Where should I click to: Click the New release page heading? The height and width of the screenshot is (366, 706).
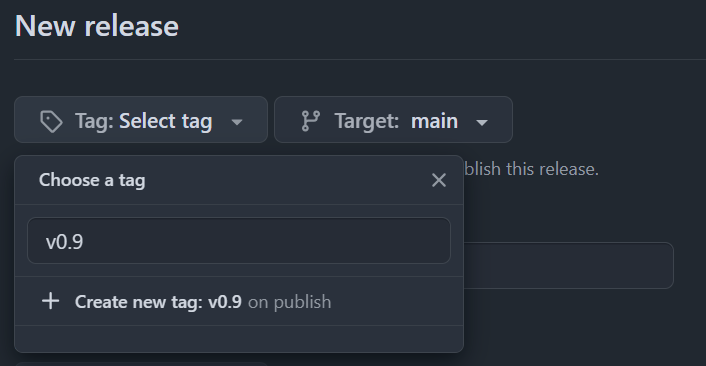pyautogui.click(x=97, y=26)
